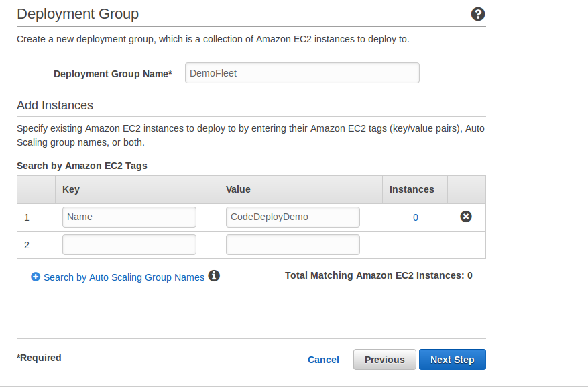The image size is (588, 392).
Task: Select the Value field containing CodeDeployDemo
Action: point(293,217)
